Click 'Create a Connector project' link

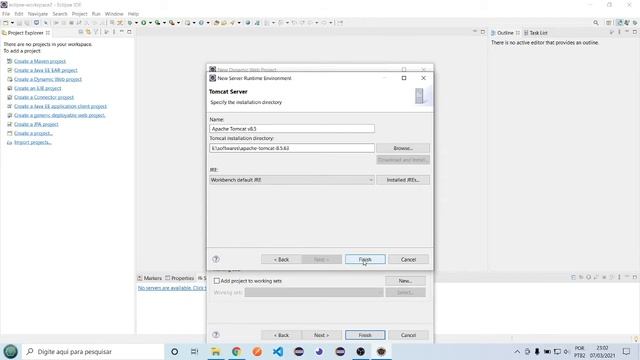pyautogui.click(x=44, y=97)
